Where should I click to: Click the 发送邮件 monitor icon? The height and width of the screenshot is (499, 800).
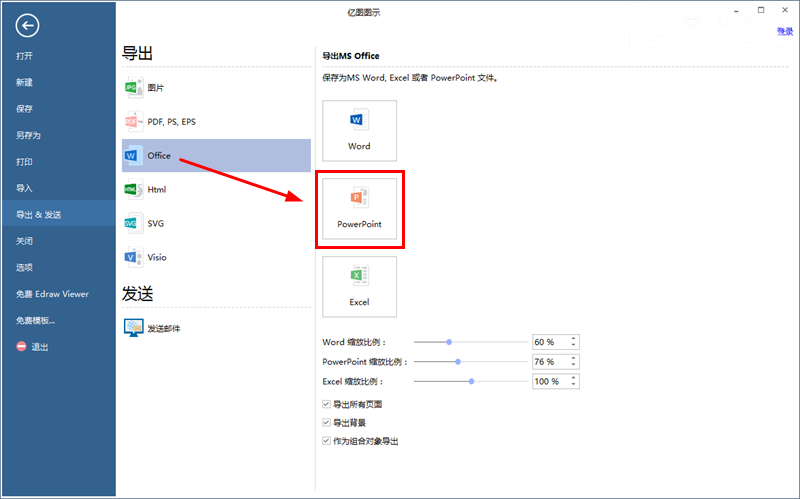(134, 328)
